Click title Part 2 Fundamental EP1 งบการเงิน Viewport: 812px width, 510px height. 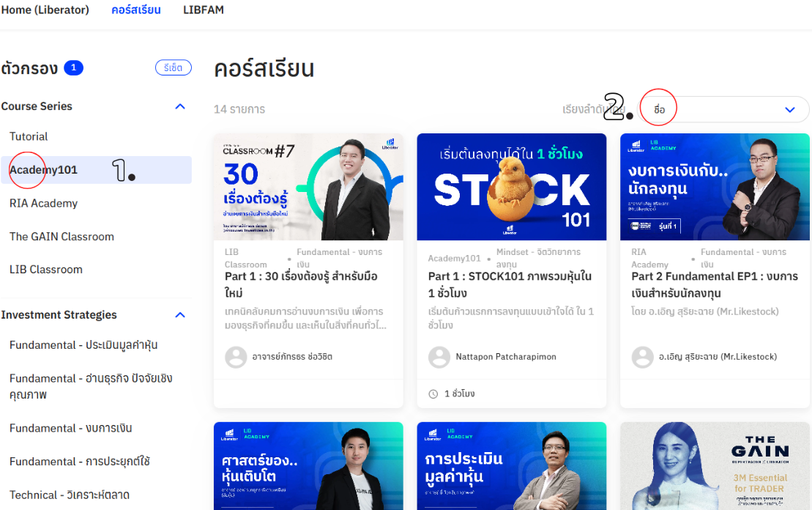point(715,284)
